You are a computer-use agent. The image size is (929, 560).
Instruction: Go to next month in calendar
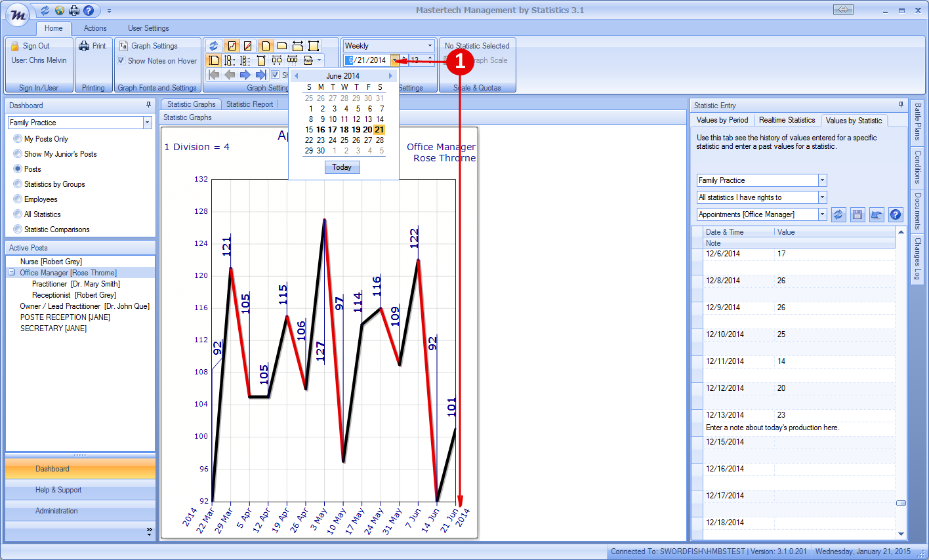tap(390, 76)
